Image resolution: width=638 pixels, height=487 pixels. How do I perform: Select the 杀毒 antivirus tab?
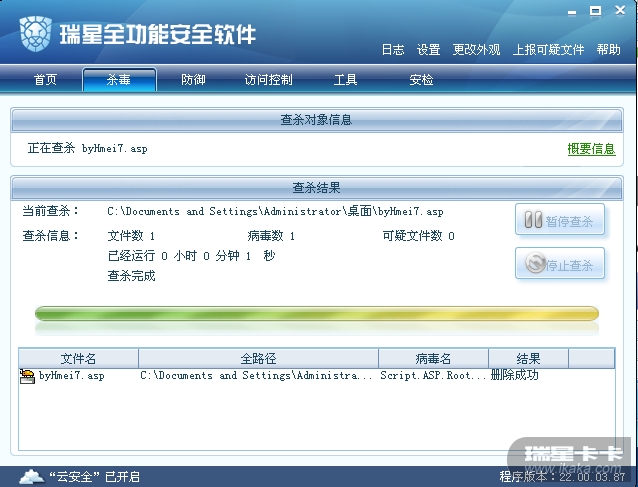pos(119,79)
